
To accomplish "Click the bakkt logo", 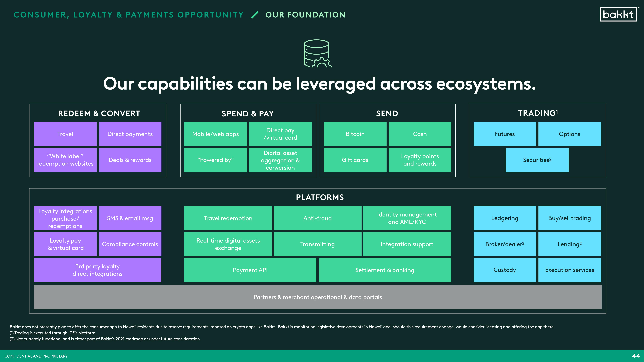I will coord(618,14).
